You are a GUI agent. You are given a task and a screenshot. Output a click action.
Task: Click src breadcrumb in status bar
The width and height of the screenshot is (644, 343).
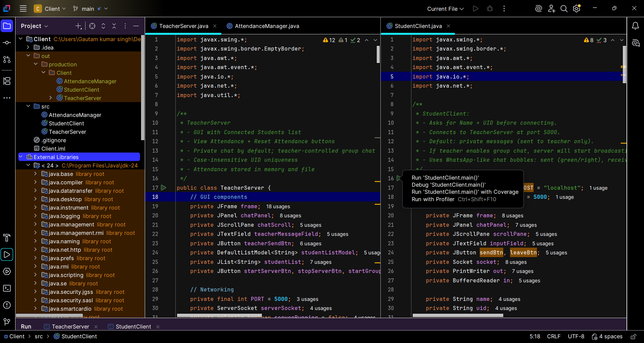click(39, 336)
